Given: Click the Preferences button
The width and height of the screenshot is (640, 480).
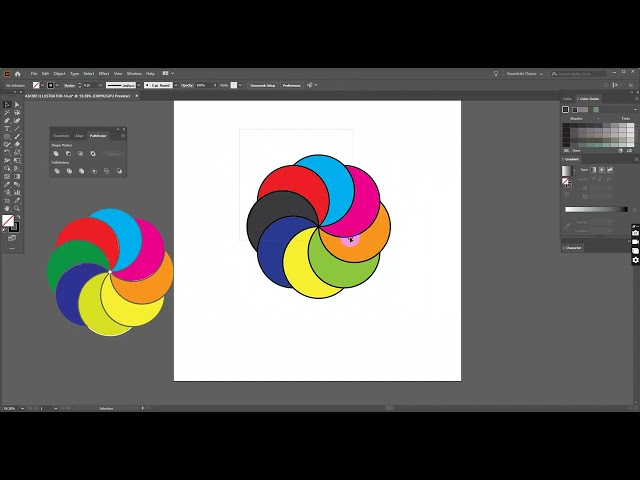Looking at the screenshot, I should tap(292, 85).
